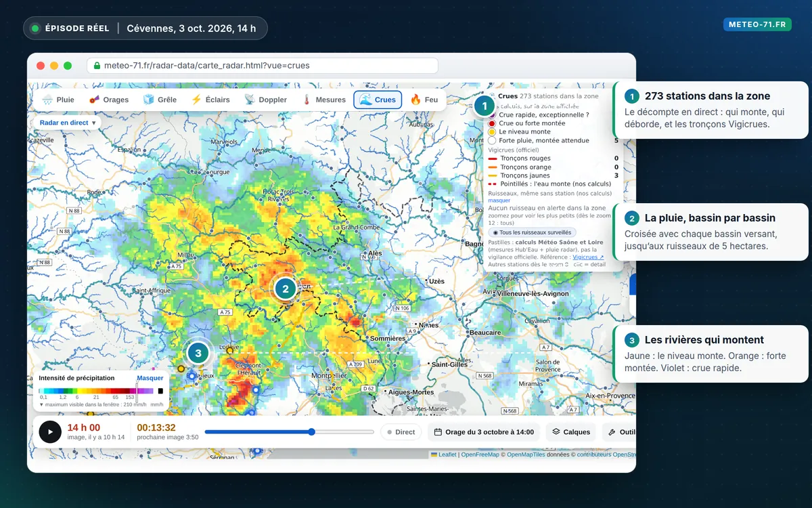Click the Grêle ice cube icon

[148, 100]
